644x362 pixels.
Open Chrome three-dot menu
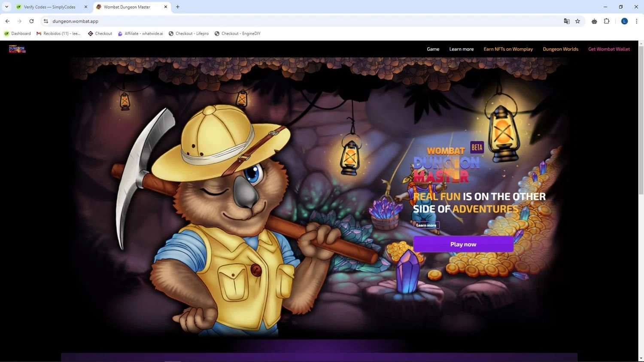(637, 21)
